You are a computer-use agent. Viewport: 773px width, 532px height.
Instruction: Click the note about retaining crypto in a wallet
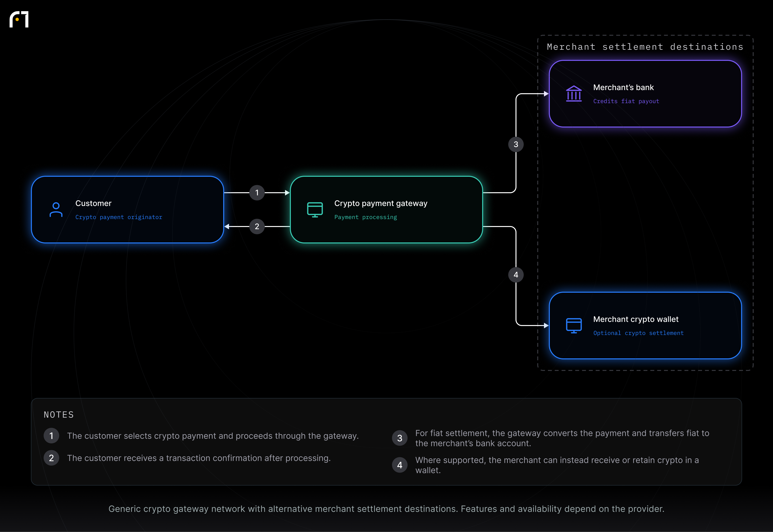point(557,465)
